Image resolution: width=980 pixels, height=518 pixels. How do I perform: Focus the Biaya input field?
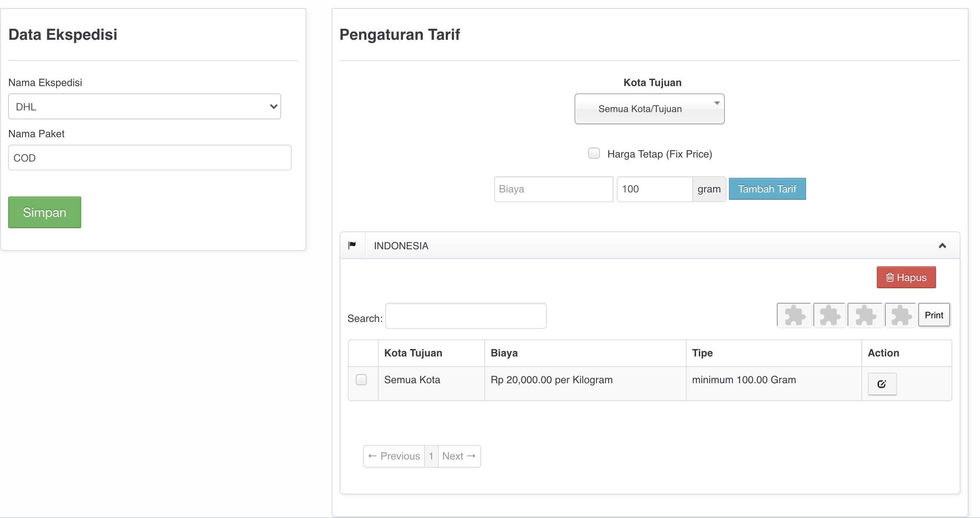(x=553, y=189)
